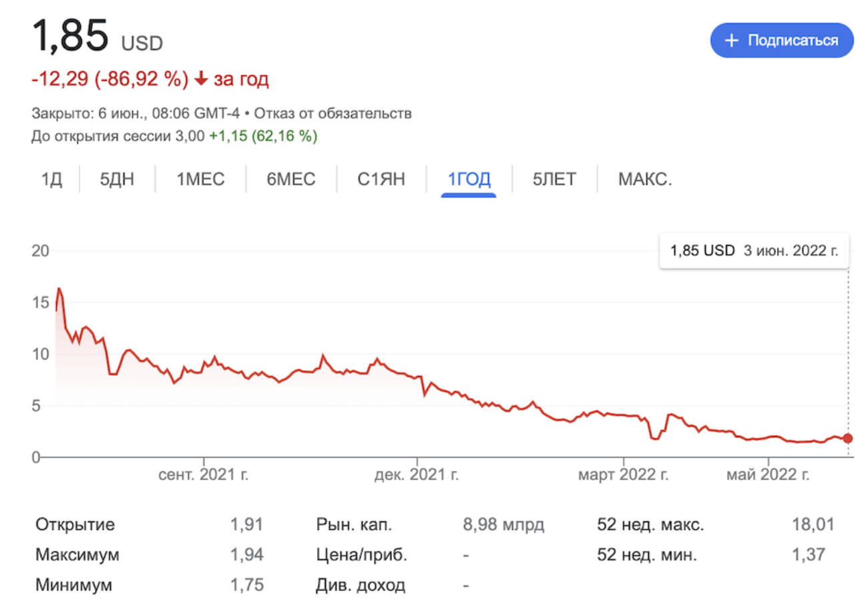
Task: Click the Рын. кап. market cap value
Action: tap(504, 524)
